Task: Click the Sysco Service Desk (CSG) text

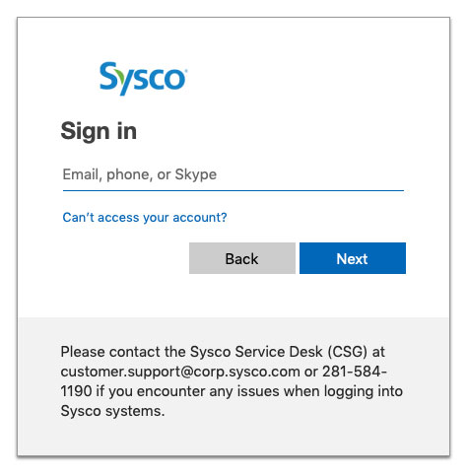Action: click(279, 352)
